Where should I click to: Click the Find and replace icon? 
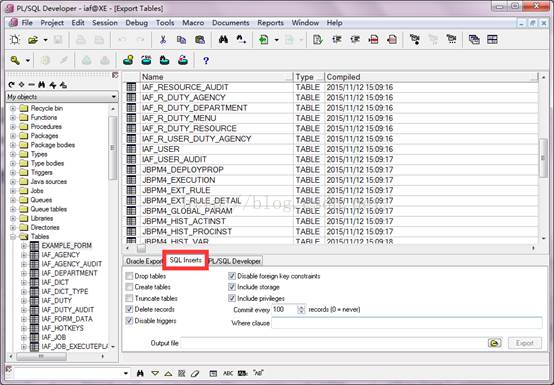coord(241,40)
